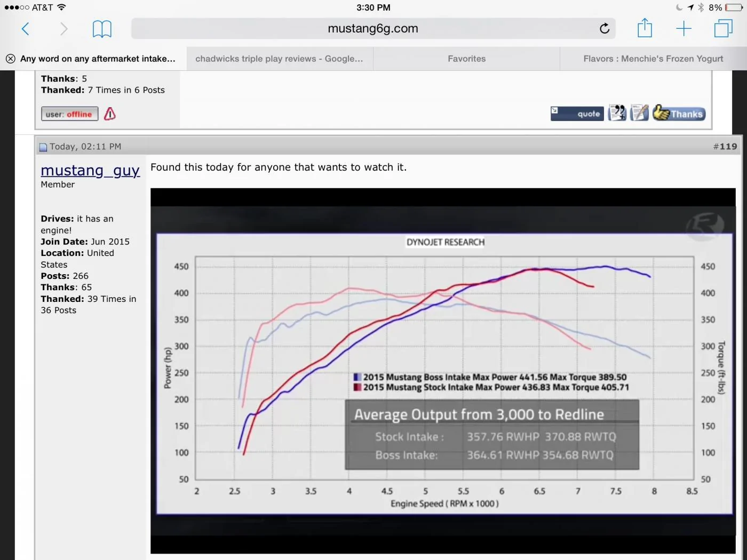This screenshot has height=560, width=747.
Task: Click the post status icon beside 'Today, 02:11 PM'
Action: (43, 147)
